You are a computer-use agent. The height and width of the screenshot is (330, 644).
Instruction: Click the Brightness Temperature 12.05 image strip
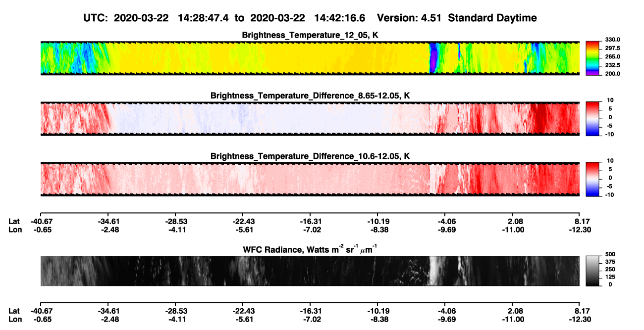point(310,58)
